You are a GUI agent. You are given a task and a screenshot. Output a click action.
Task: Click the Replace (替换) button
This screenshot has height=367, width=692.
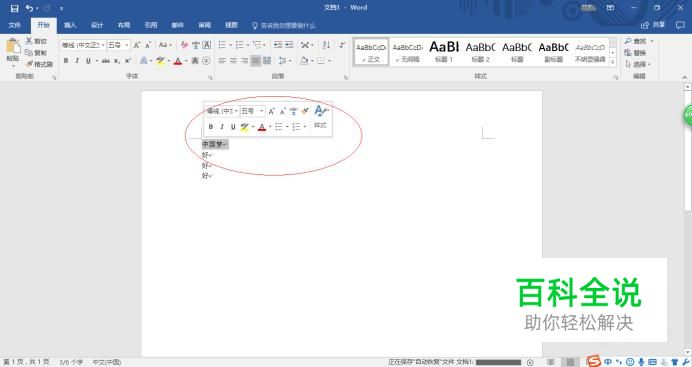click(636, 52)
